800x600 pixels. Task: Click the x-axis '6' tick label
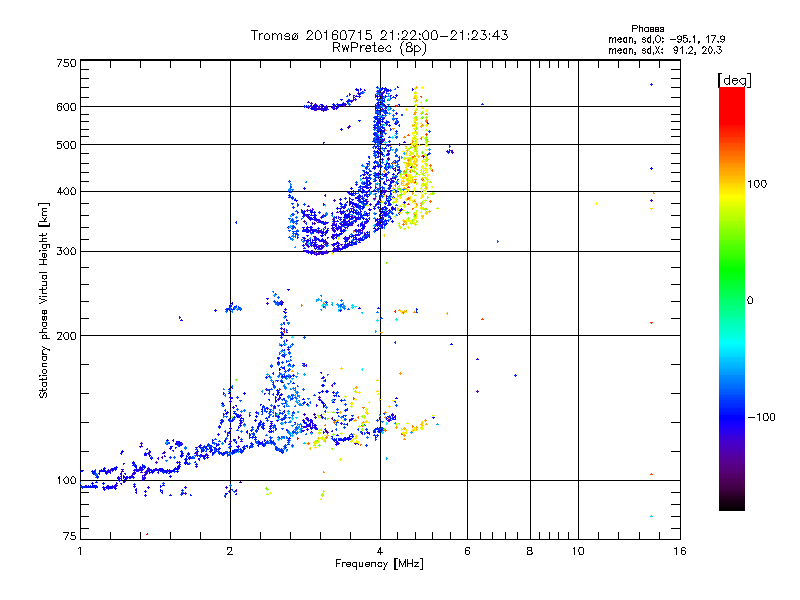(467, 551)
